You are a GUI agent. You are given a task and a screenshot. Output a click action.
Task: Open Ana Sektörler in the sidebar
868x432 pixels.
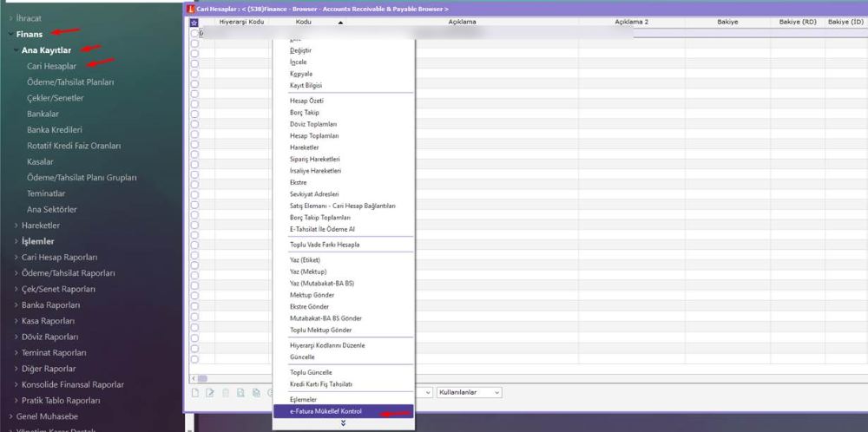pyautogui.click(x=51, y=210)
